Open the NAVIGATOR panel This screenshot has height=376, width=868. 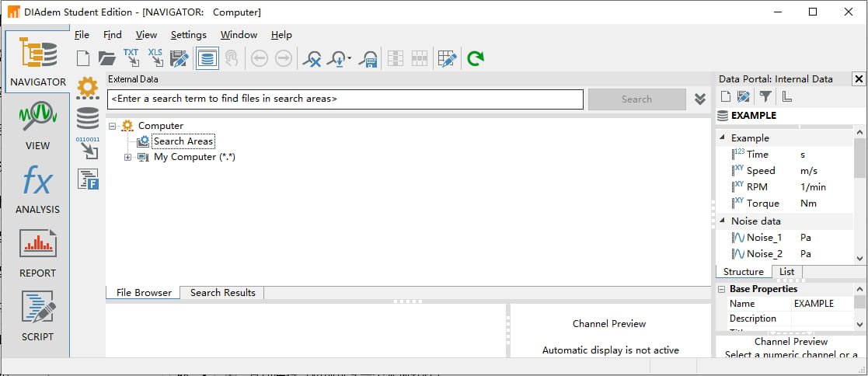tap(37, 61)
